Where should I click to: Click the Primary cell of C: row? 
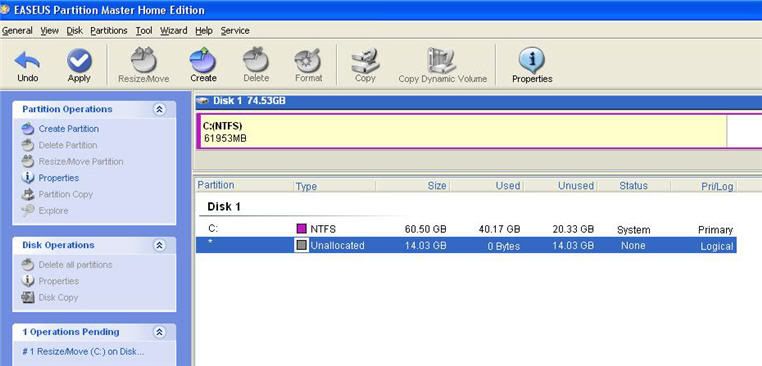click(x=715, y=230)
